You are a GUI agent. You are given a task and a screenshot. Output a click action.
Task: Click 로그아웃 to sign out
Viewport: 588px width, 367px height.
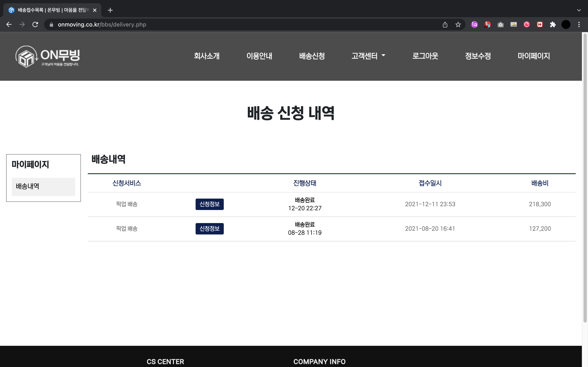(x=425, y=56)
